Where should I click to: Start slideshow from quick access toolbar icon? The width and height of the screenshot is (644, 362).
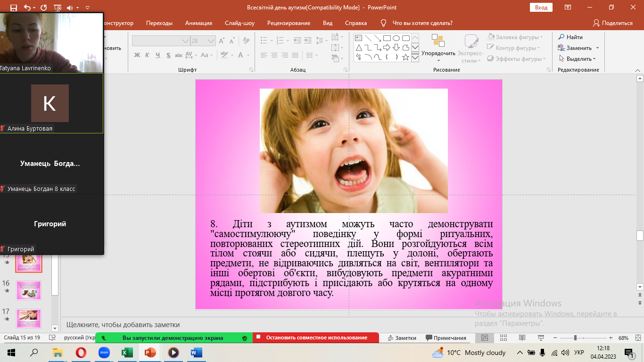point(58,8)
